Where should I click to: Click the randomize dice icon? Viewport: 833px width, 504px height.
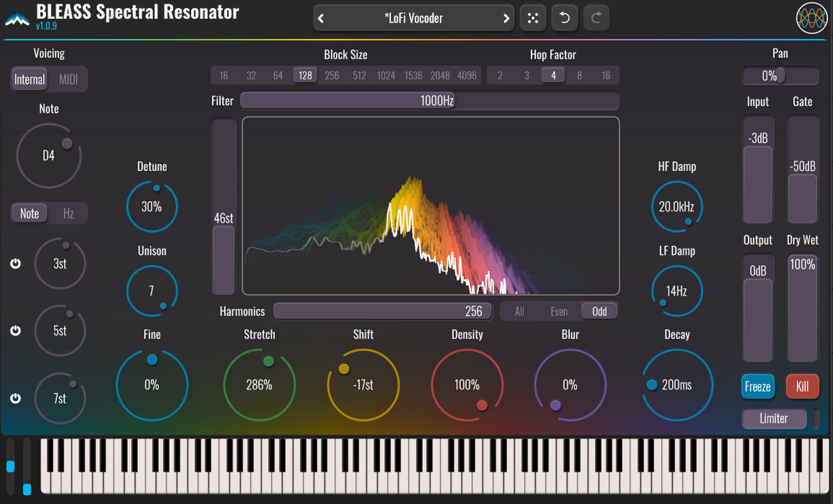(533, 18)
